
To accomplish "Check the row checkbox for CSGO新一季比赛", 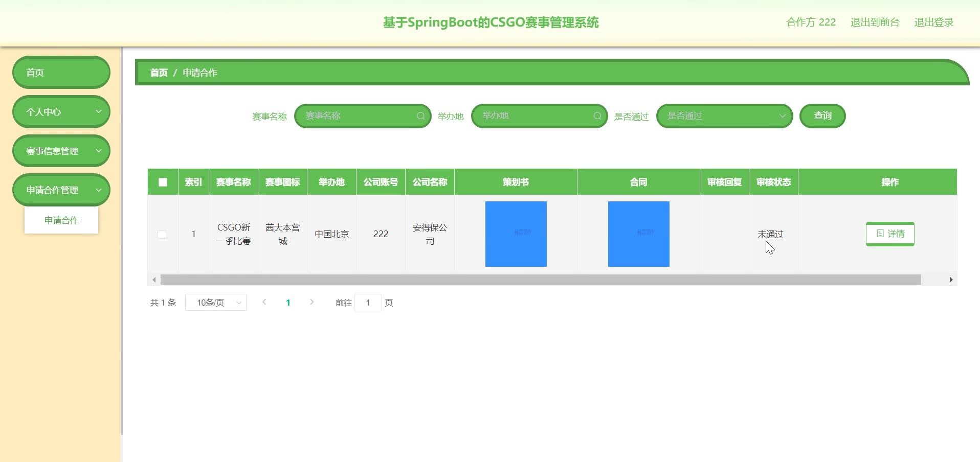I will 162,234.
